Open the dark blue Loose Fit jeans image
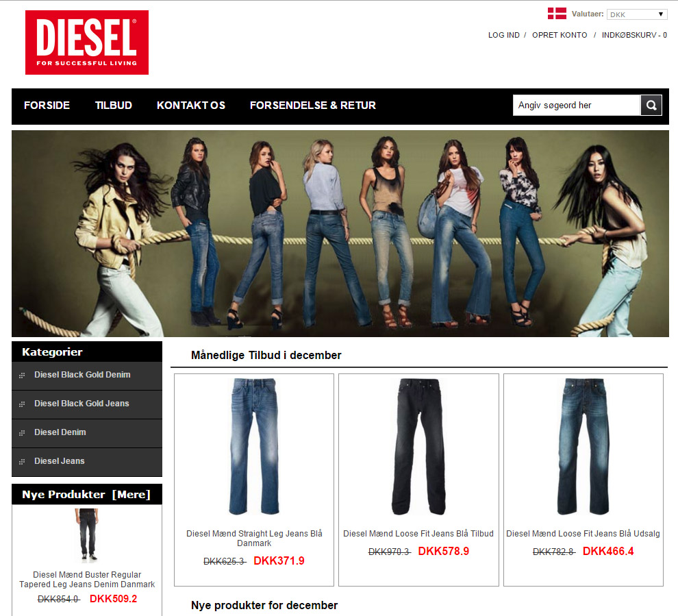This screenshot has width=678, height=616. click(583, 447)
